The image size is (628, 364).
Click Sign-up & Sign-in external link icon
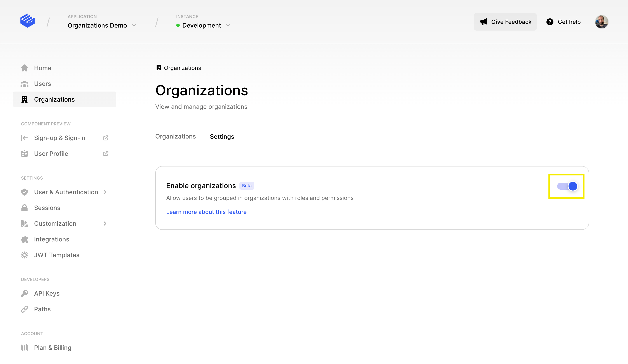pyautogui.click(x=106, y=138)
